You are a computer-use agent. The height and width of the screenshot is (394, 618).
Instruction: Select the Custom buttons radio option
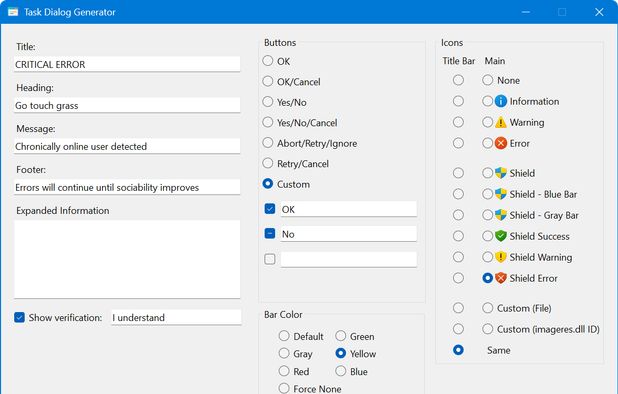point(268,184)
